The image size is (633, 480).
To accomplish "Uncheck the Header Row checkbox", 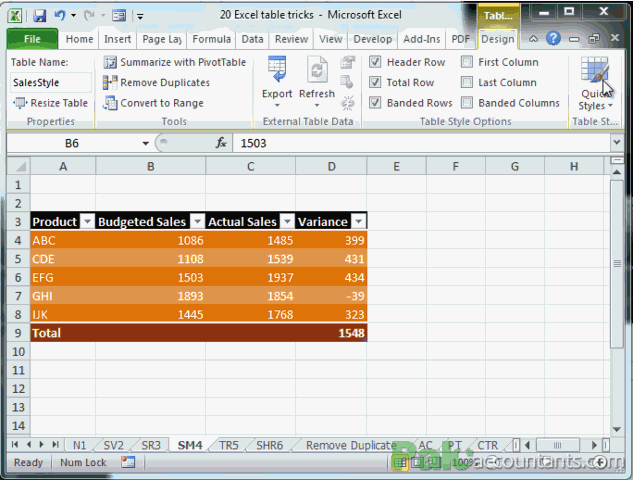I will tap(375, 62).
